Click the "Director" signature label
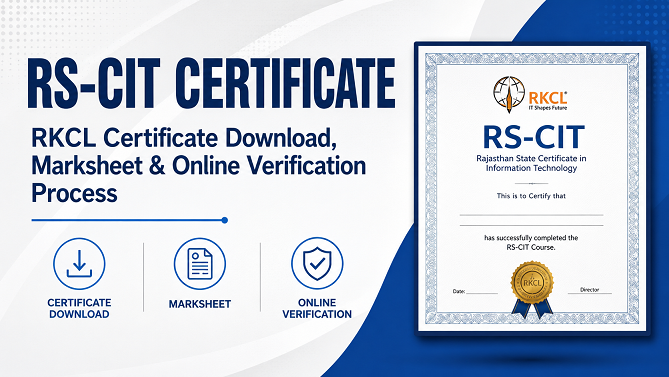Screen dimensions: 669x377 [x=590, y=290]
